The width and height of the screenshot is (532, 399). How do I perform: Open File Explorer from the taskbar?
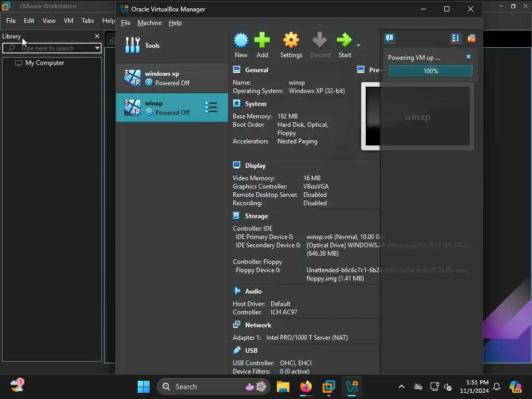point(283,387)
